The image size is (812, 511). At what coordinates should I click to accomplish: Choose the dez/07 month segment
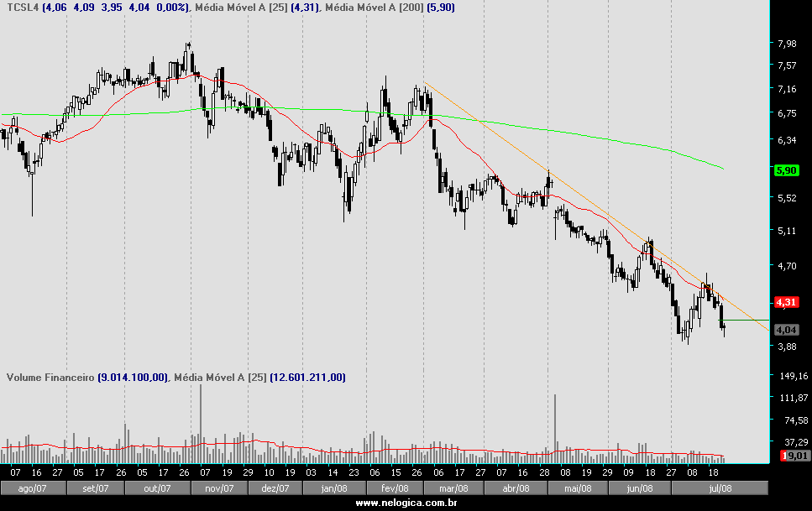pyautogui.click(x=275, y=488)
